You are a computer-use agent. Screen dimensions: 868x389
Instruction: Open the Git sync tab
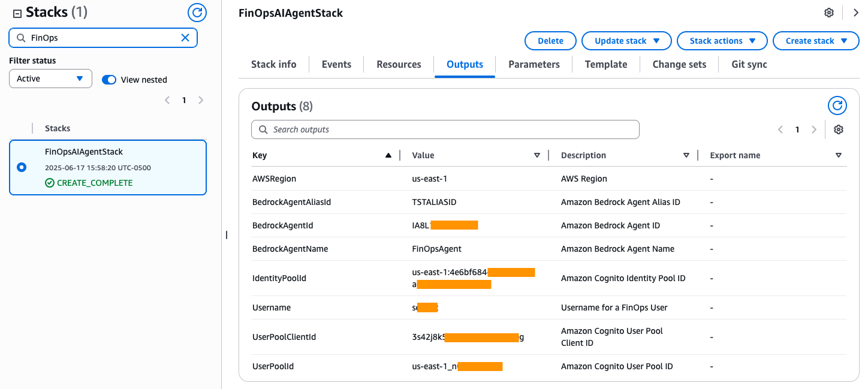pos(749,64)
